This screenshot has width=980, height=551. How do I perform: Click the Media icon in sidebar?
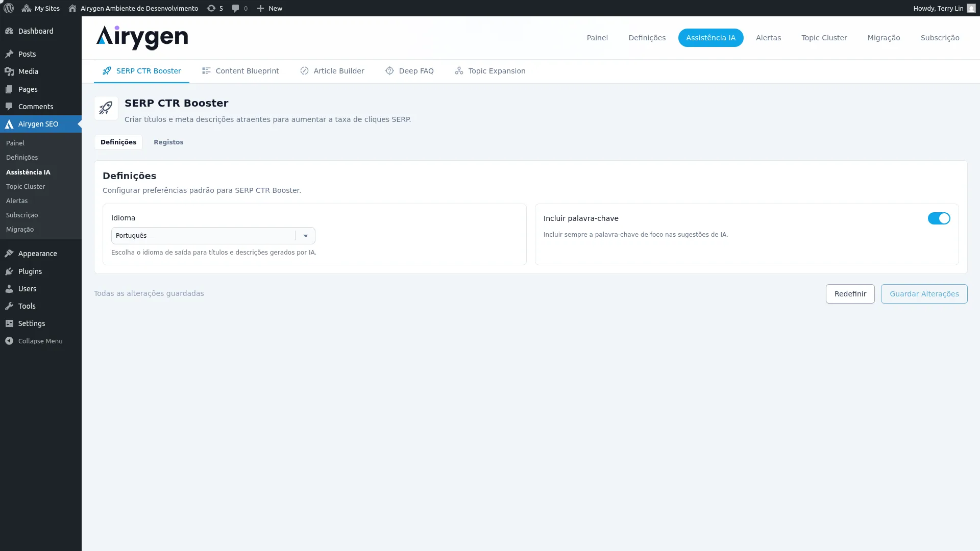pyautogui.click(x=9, y=71)
